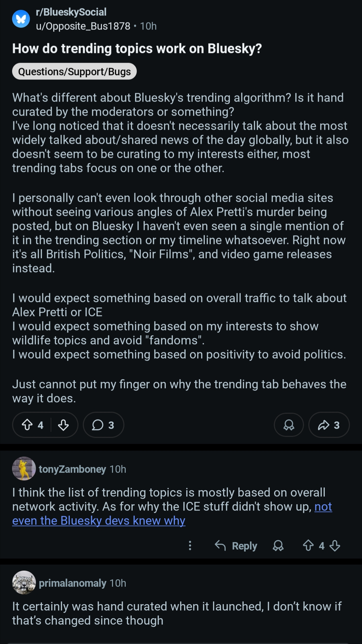This screenshot has width=362, height=644.
Task: Share the post via share button
Action: [329, 425]
